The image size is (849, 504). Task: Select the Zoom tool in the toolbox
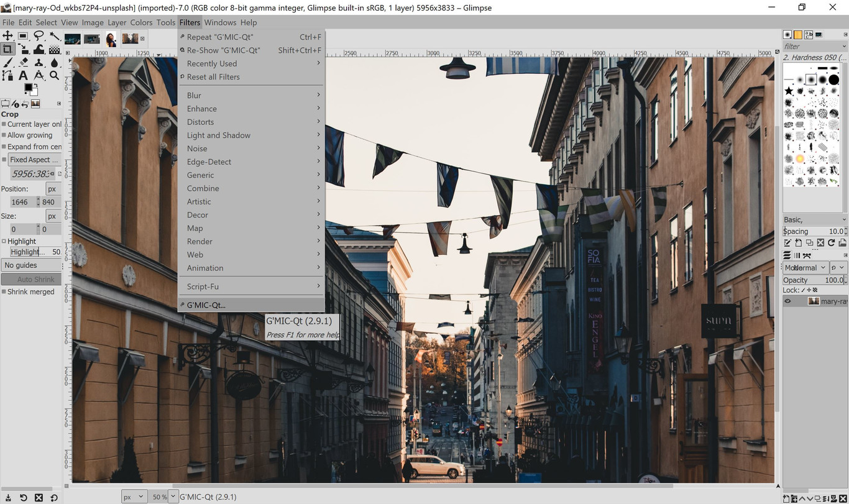(54, 75)
